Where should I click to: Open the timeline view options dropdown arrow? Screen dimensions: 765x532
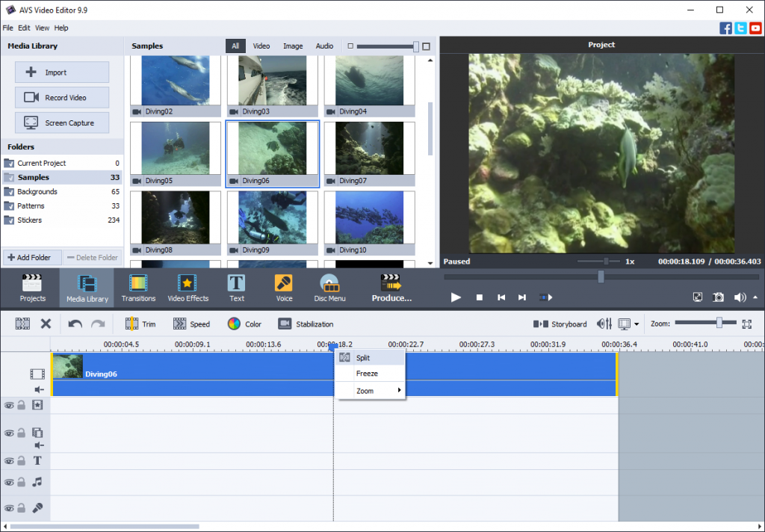tap(637, 324)
